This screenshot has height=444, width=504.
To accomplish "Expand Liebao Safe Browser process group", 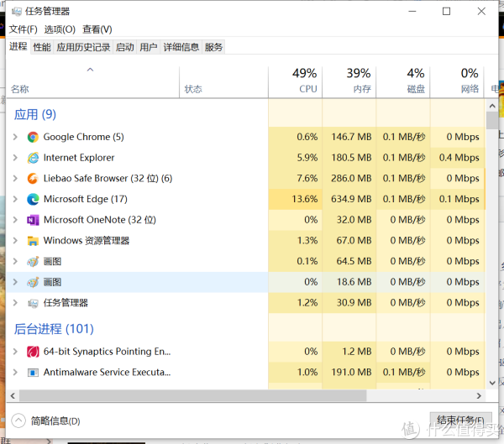I will coord(15,178).
